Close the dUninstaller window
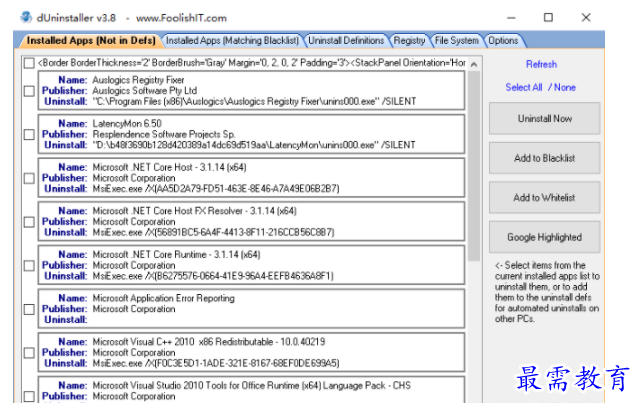 pos(586,17)
